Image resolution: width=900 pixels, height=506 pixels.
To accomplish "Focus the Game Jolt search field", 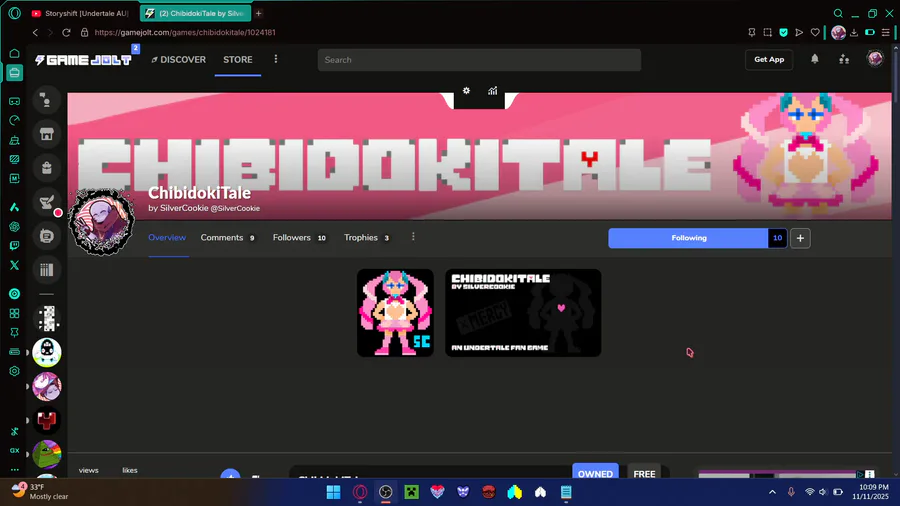I will 479,60.
